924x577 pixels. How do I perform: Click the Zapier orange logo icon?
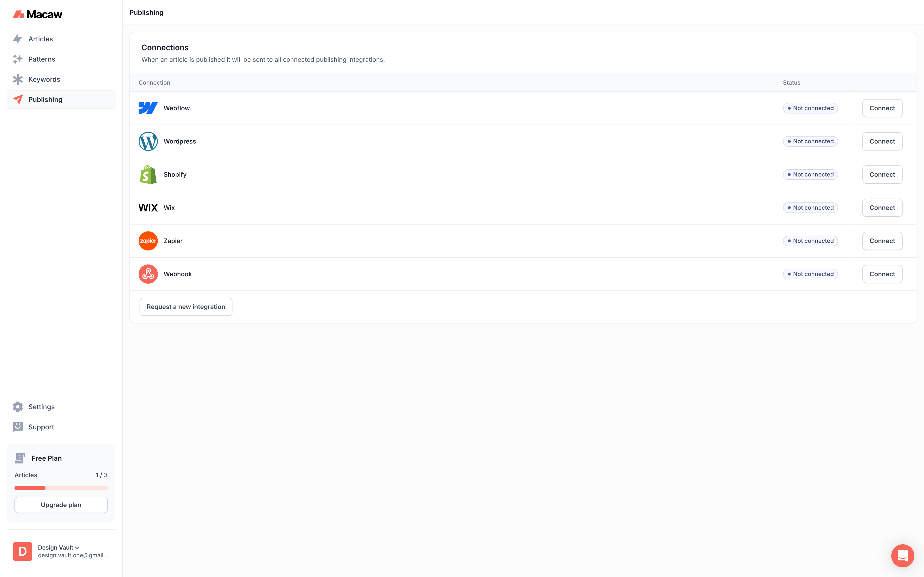click(x=148, y=241)
